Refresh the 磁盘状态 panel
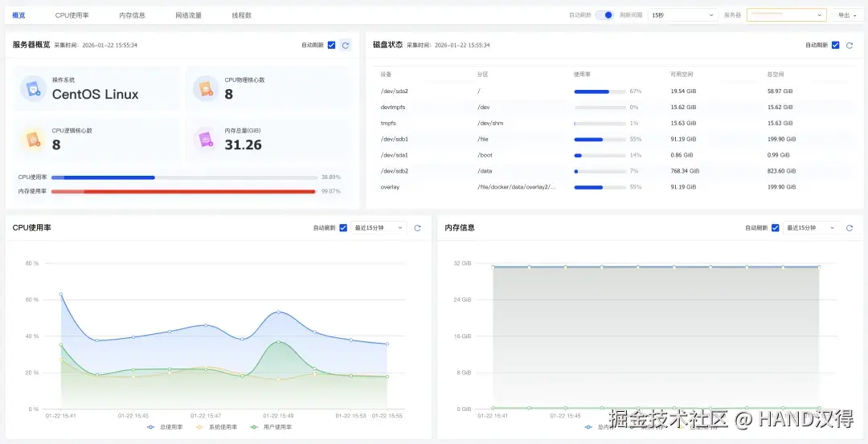This screenshot has width=868, height=444. 850,45
